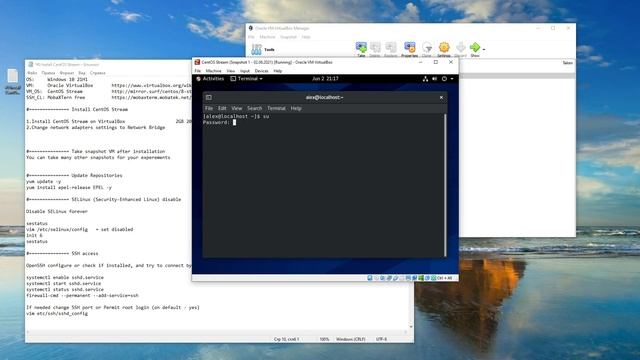Click the date and time in GNOME bar
Screen dimensions: 640x360
click(x=325, y=78)
